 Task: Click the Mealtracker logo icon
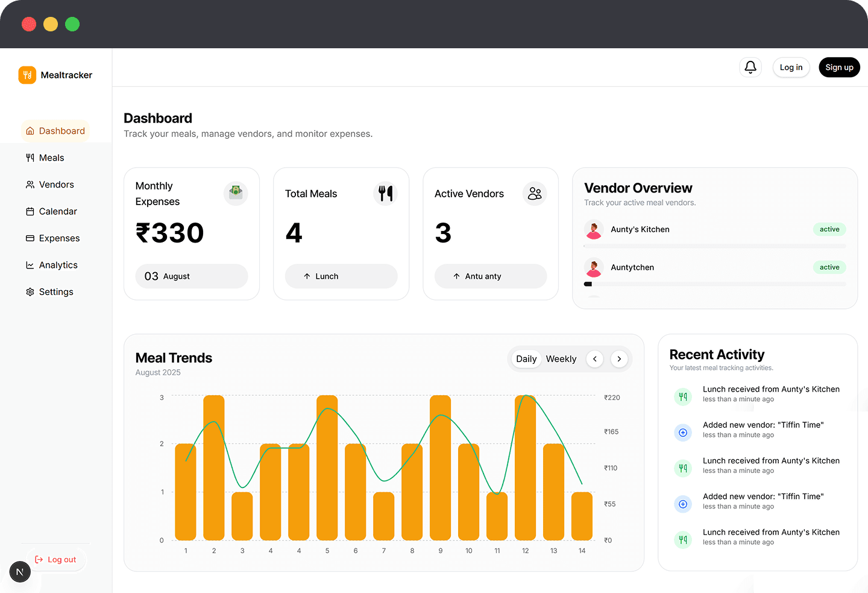[27, 75]
